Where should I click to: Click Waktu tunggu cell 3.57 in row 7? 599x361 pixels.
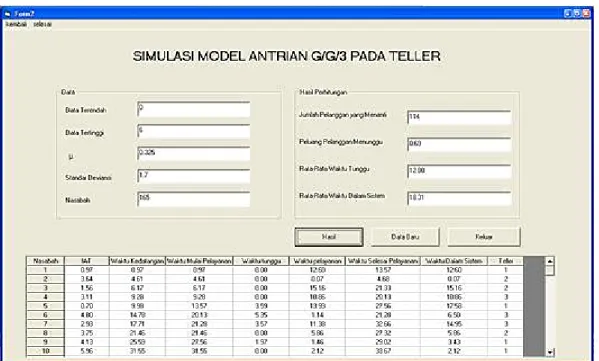click(x=261, y=324)
